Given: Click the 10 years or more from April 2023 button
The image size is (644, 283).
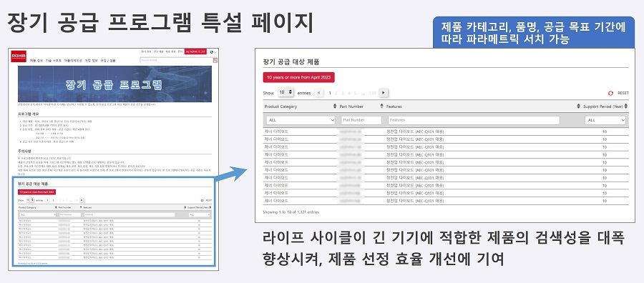Looking at the screenshot, I should coord(299,77).
